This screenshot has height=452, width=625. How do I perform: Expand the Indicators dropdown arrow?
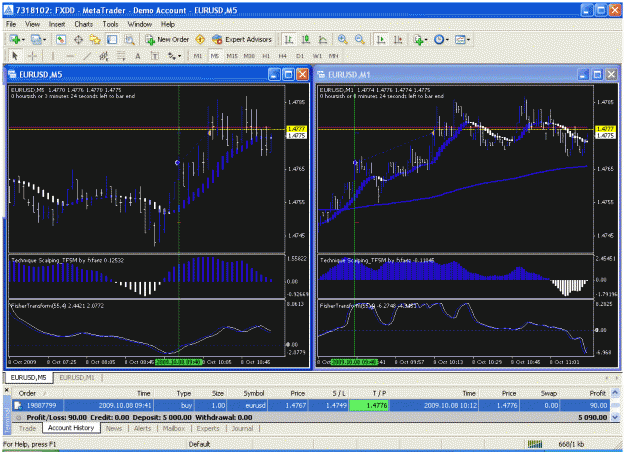pyautogui.click(x=426, y=39)
